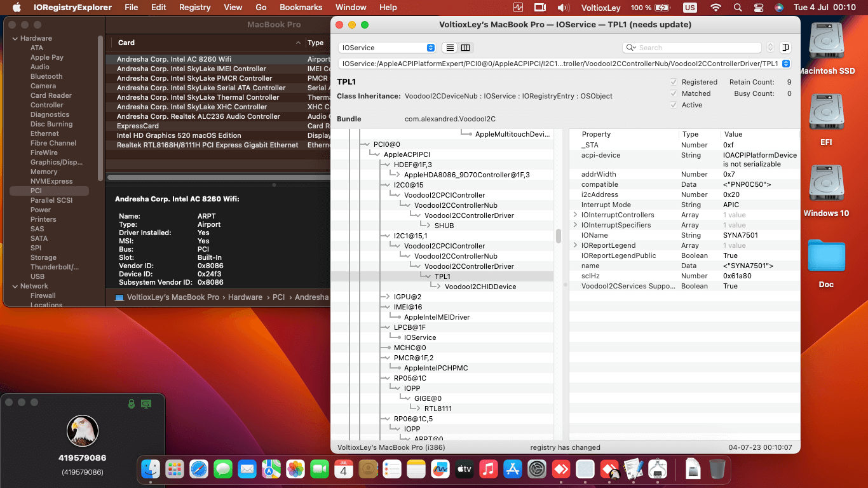Click the AnyDesk lock icon
868x488 pixels.
pyautogui.click(x=132, y=403)
